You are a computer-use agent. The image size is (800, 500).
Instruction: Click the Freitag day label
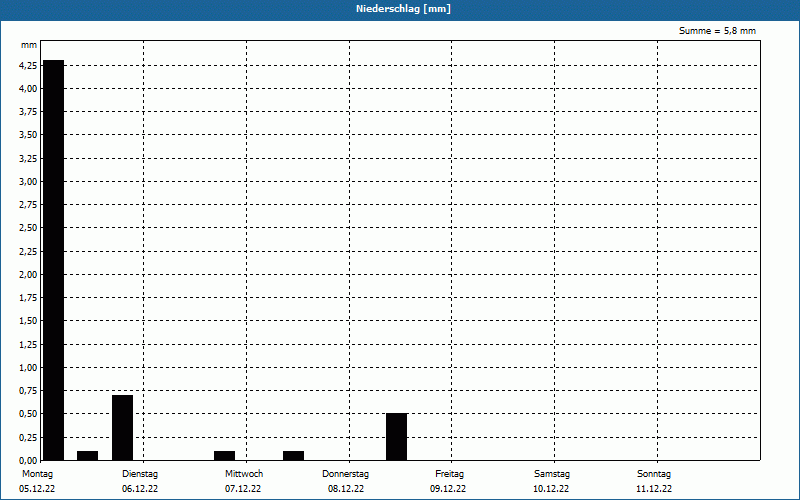click(449, 474)
